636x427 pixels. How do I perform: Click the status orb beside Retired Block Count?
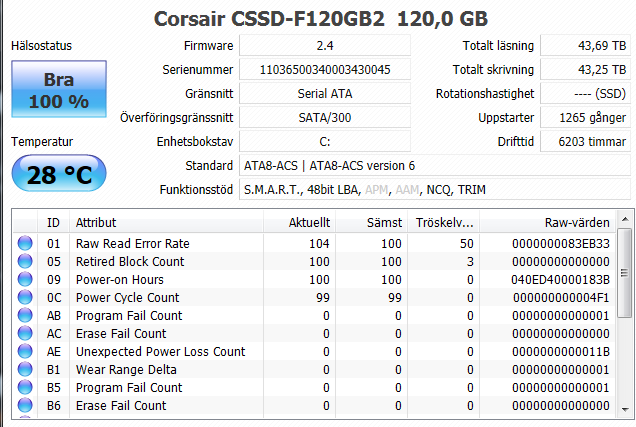pyautogui.click(x=25, y=261)
